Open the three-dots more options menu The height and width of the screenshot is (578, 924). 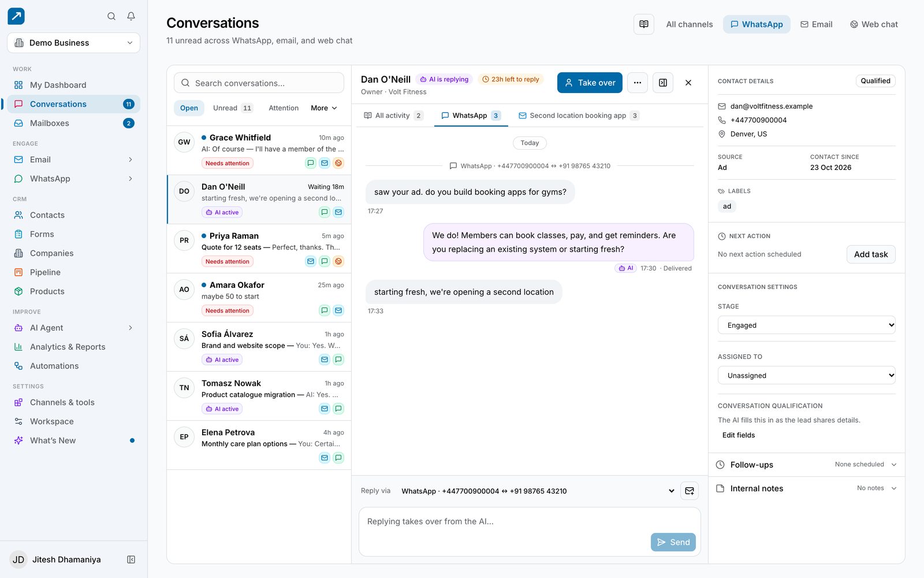pos(638,83)
